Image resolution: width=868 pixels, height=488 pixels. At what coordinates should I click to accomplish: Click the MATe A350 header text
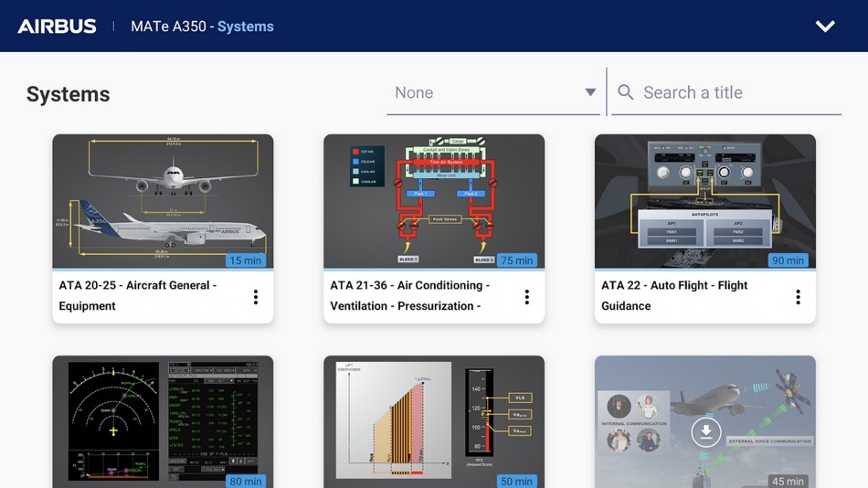pos(168,27)
